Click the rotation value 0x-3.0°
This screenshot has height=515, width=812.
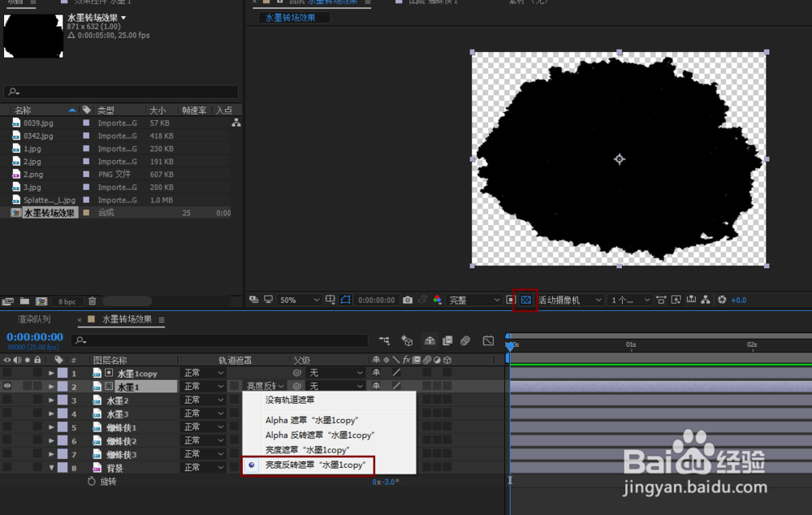[x=385, y=482]
